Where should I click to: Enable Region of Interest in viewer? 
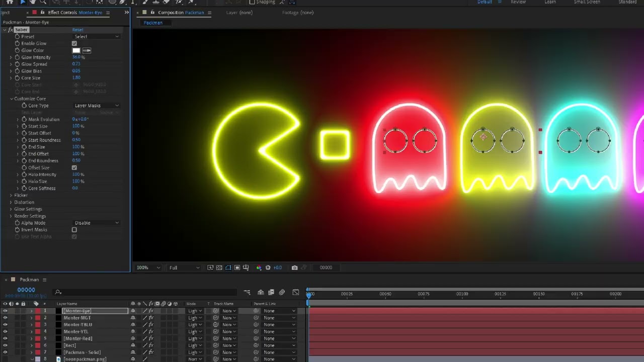click(237, 267)
